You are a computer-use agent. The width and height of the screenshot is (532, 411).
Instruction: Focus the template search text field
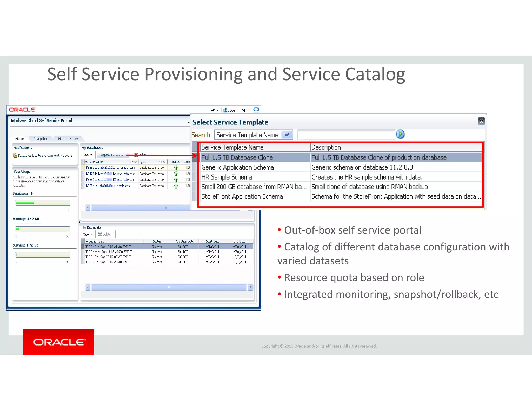(x=346, y=135)
